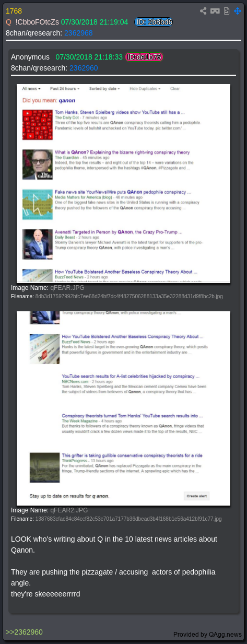247x644 pixels.
Task: Click timestamp 07/30/2018 21:18:33
Action: (x=89, y=57)
